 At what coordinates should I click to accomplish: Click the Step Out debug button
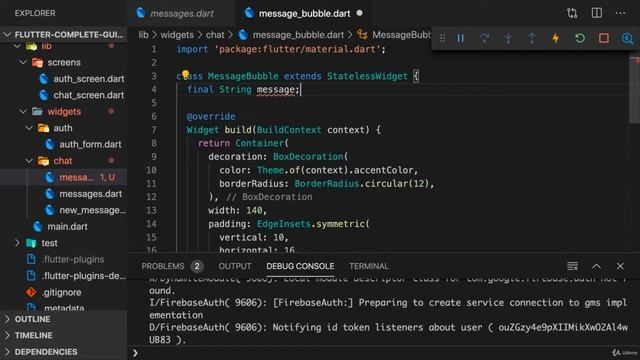click(x=532, y=38)
